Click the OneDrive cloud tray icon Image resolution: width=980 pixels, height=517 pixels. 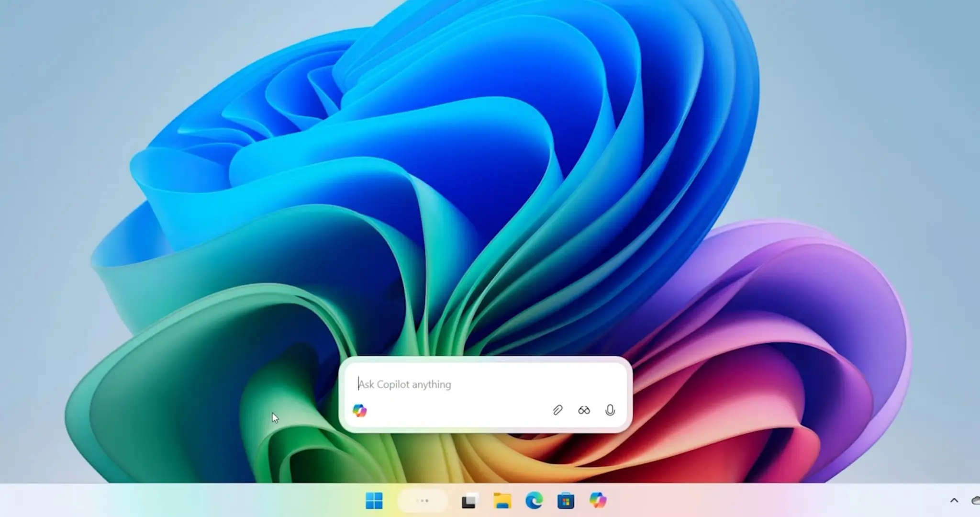976,501
